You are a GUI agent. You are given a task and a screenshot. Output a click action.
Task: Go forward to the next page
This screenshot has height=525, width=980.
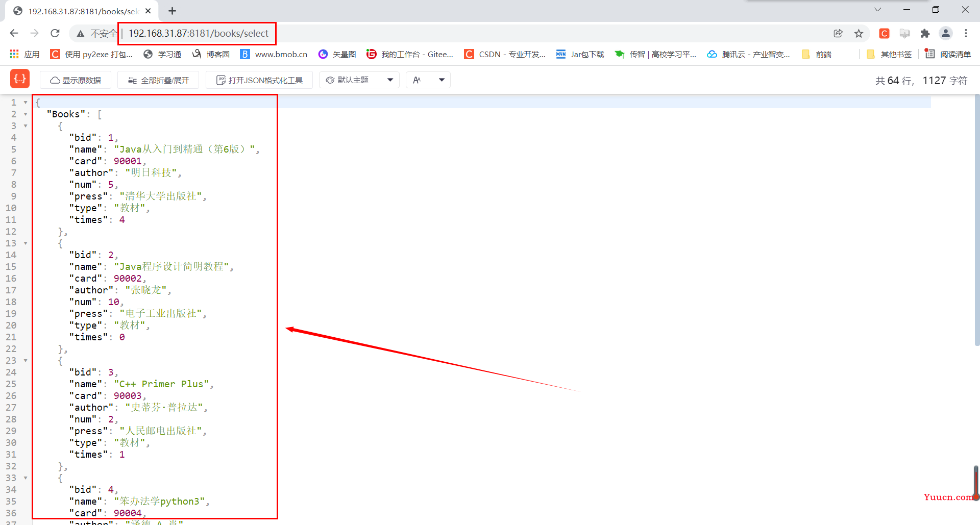[x=34, y=33]
